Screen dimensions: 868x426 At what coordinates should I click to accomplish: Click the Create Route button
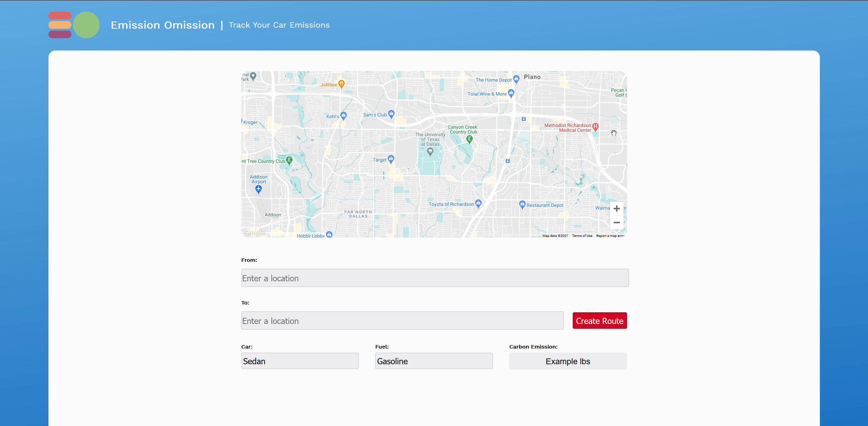pyautogui.click(x=599, y=321)
